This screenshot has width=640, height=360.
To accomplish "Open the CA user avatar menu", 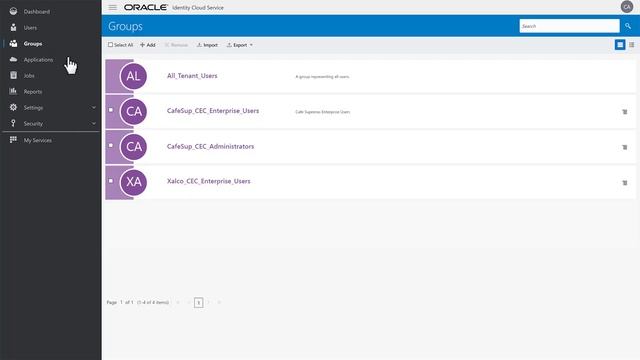I will [x=627, y=7].
